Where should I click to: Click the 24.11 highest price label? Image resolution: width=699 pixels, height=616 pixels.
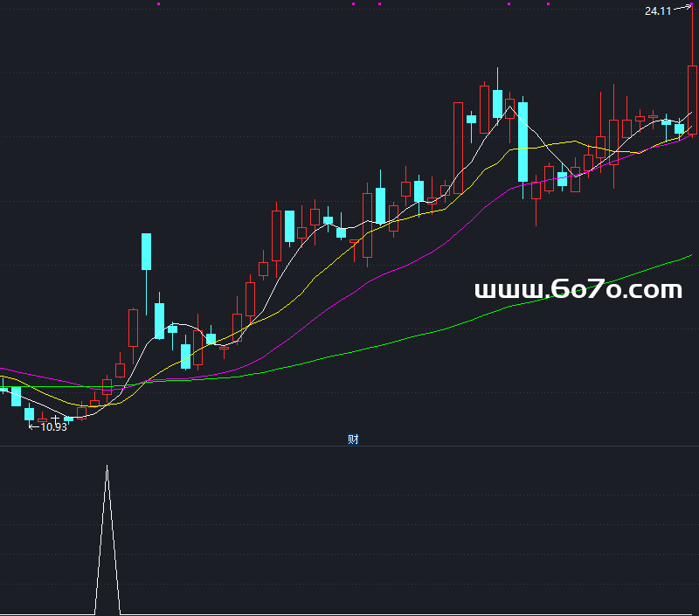coord(658,11)
